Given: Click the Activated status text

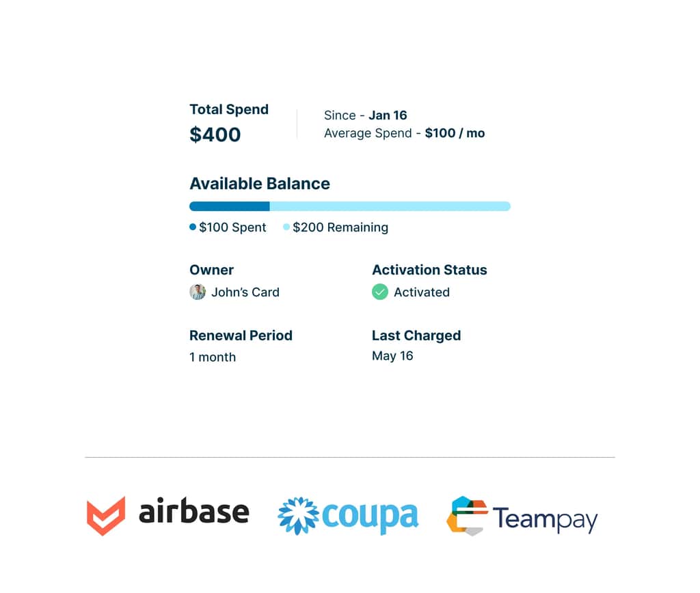Looking at the screenshot, I should (x=422, y=292).
